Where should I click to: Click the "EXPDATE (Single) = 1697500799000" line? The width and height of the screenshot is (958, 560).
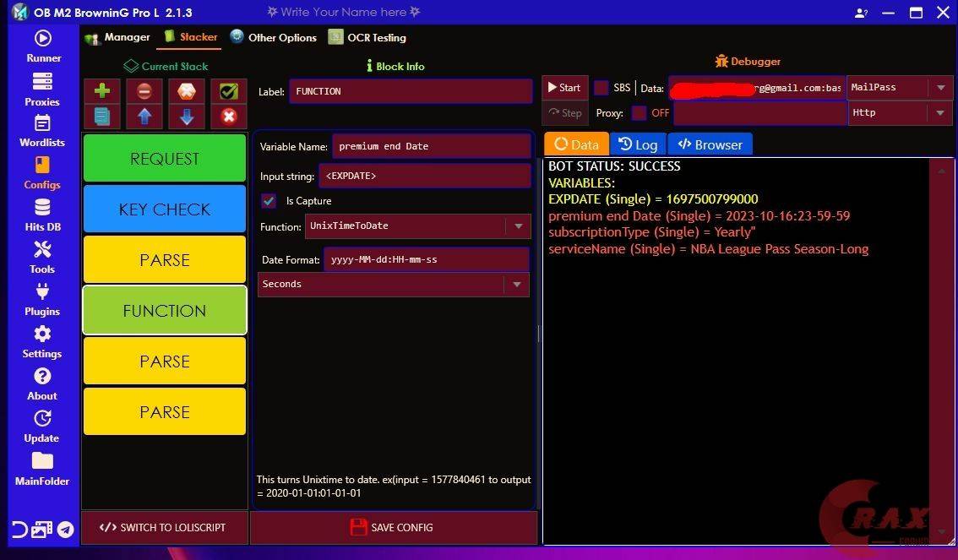point(653,199)
